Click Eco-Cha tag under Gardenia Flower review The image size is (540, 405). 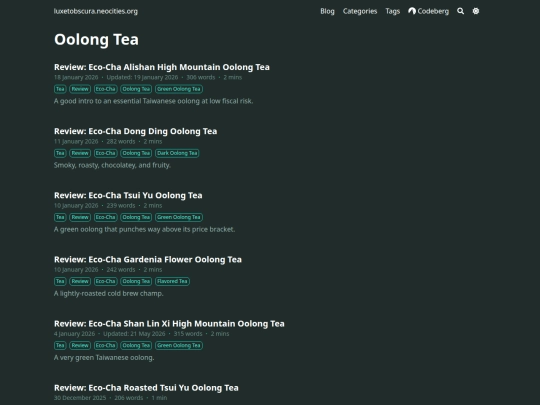pos(106,281)
